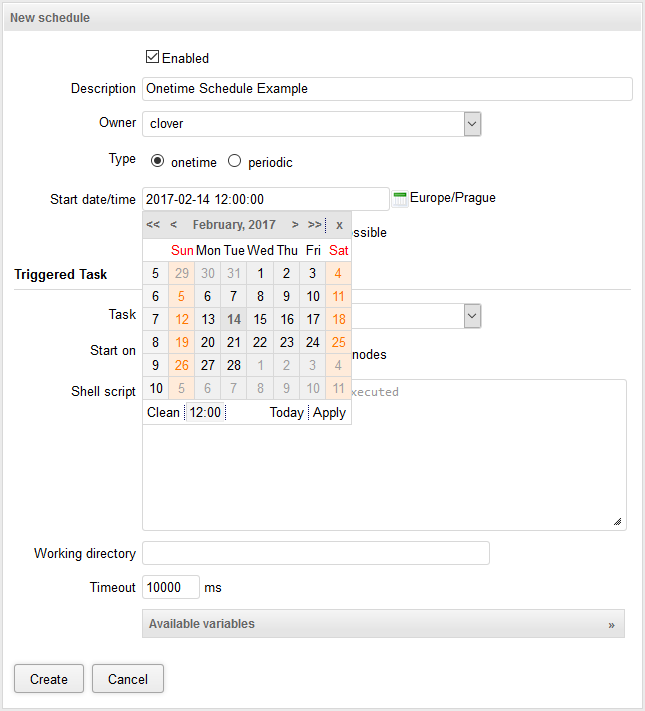Click Apply in the calendar footer

click(329, 412)
